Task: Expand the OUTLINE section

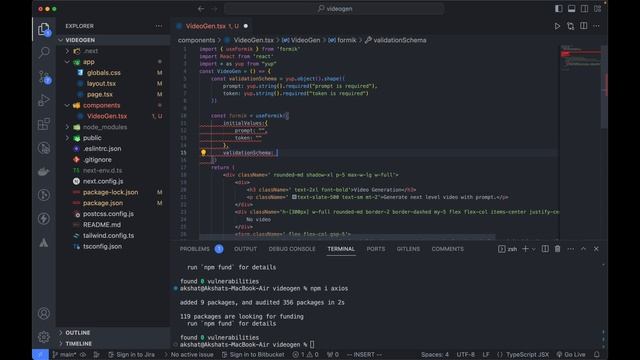Action: (x=113, y=333)
